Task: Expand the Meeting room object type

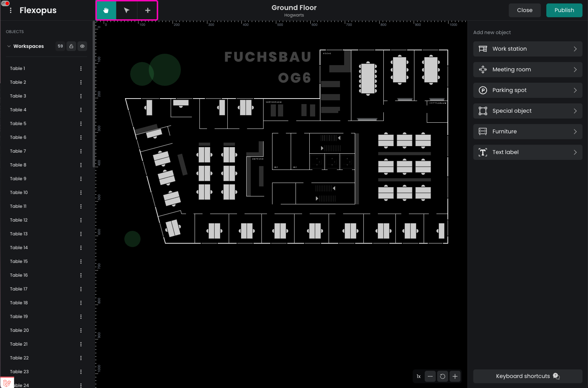Action: [527, 70]
